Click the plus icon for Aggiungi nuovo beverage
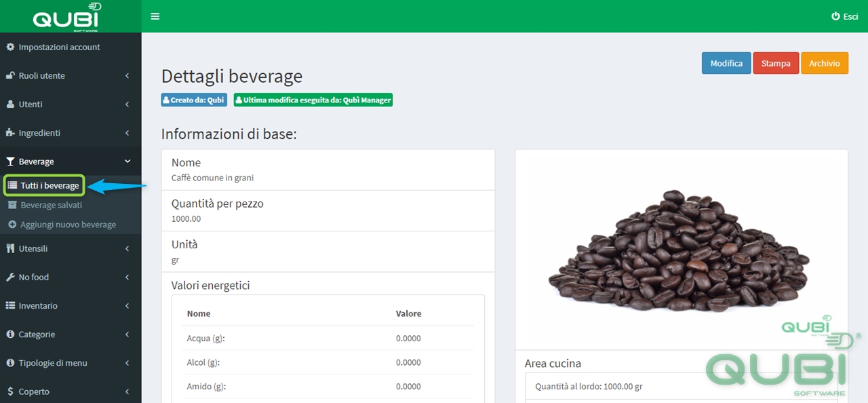 pos(12,225)
